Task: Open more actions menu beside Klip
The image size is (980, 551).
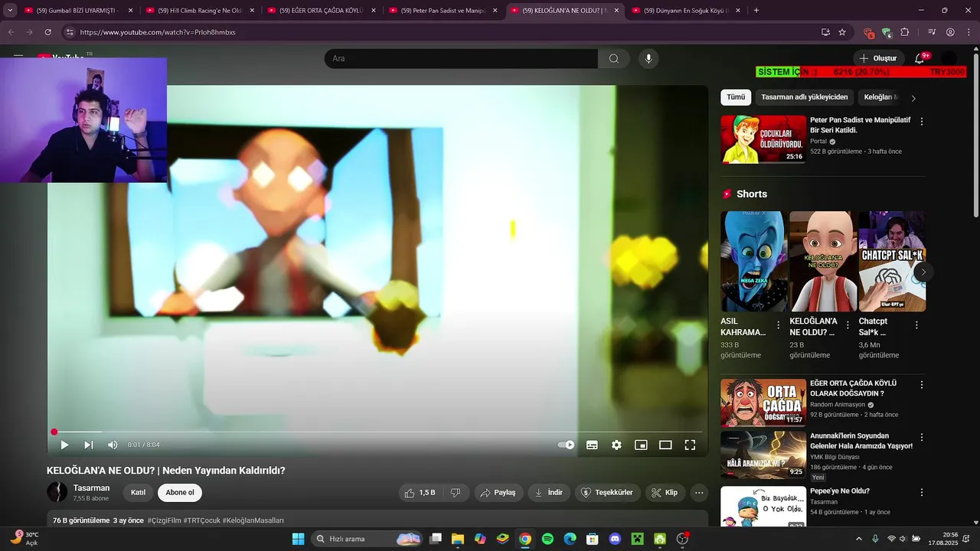Action: click(698, 493)
